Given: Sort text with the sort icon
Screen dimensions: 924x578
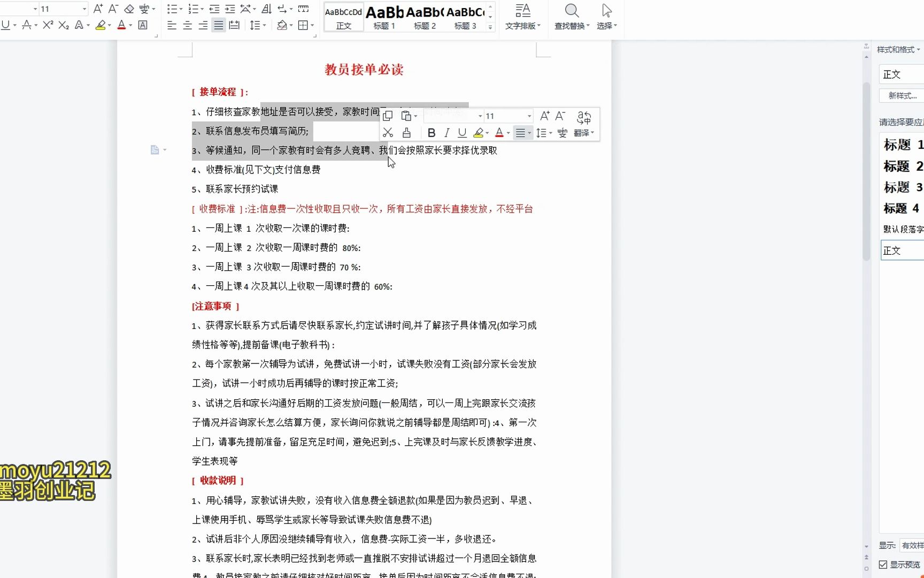Looking at the screenshot, I should pyautogui.click(x=266, y=9).
